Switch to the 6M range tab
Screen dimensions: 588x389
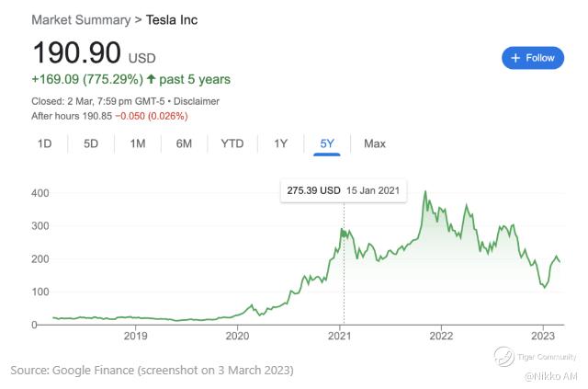(184, 143)
